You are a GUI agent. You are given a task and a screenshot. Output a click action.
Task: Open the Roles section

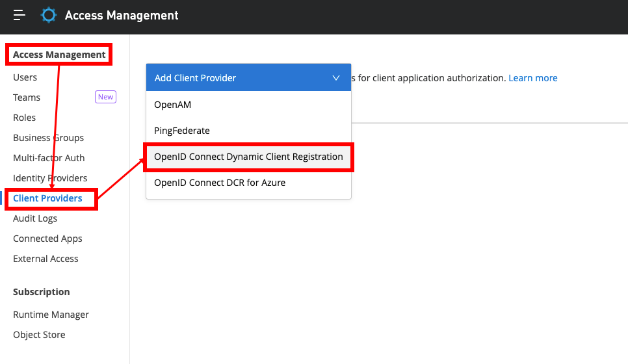tap(24, 118)
